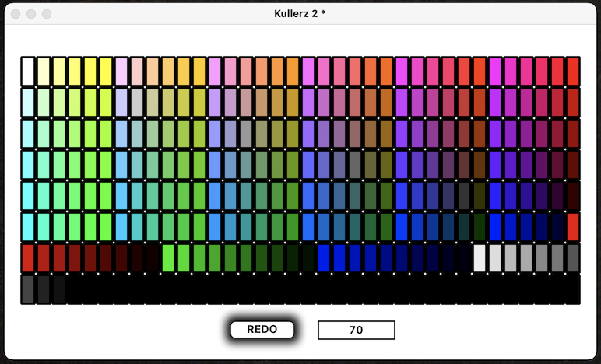The width and height of the screenshot is (601, 364).
Task: Pick the cyan swatch starting the sixth row
Action: 28,226
